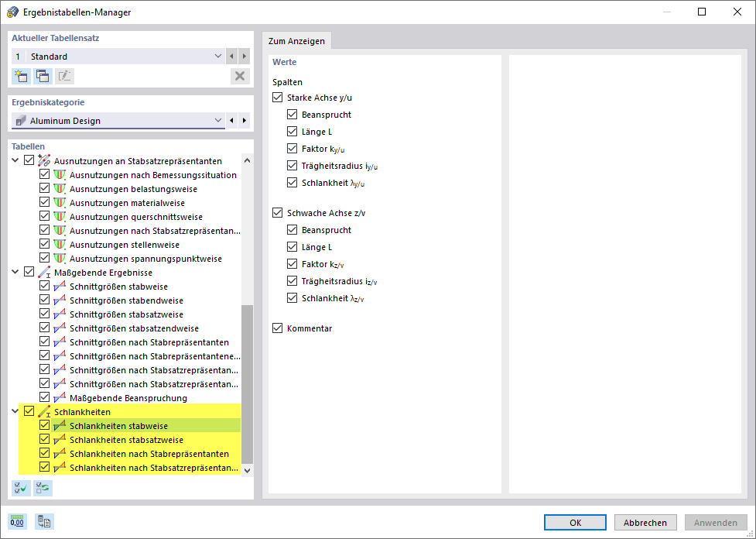756x539 pixels.
Task: Toggle Trägheitsradius iy/u checkbox
Action: pyautogui.click(x=292, y=166)
